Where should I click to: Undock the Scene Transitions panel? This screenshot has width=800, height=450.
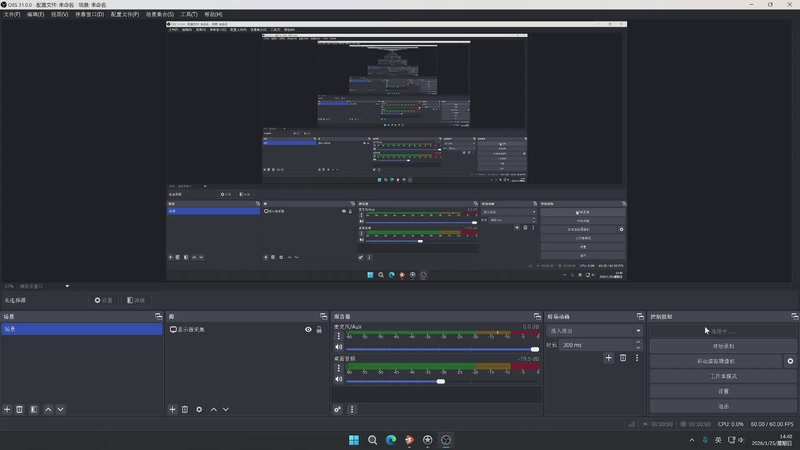click(x=640, y=316)
